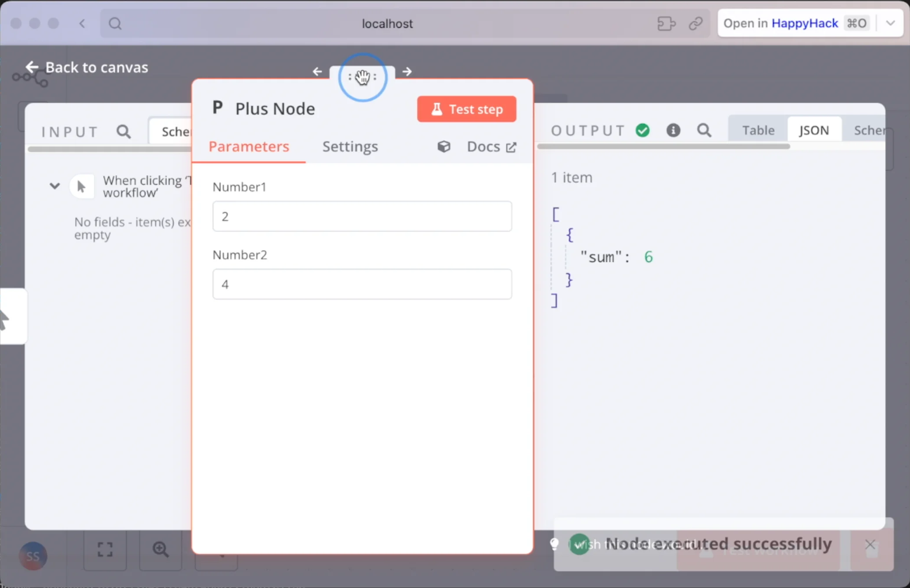The width and height of the screenshot is (910, 588).
Task: Go to previous node with left arrow
Action: (317, 72)
